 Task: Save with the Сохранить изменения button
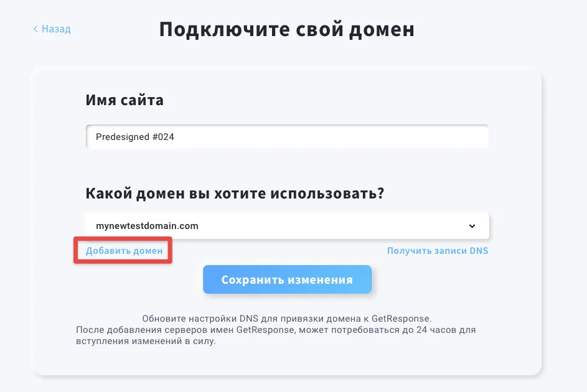point(287,279)
